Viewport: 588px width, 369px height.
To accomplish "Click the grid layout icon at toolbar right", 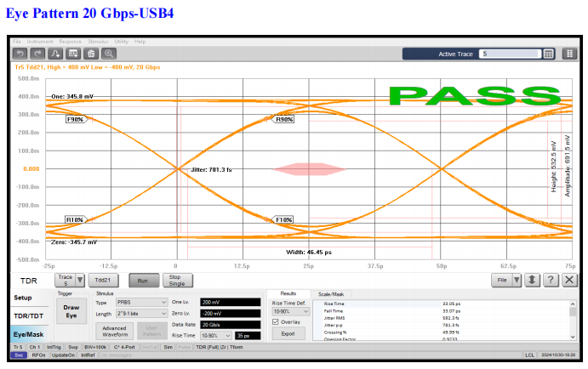I will 569,54.
